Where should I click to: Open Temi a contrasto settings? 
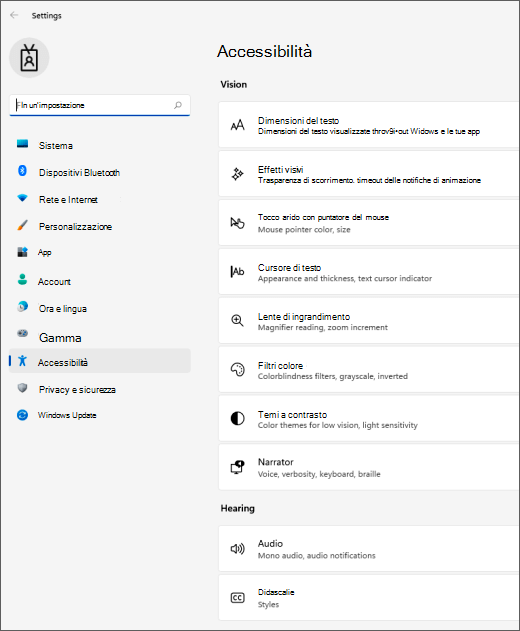pos(368,419)
